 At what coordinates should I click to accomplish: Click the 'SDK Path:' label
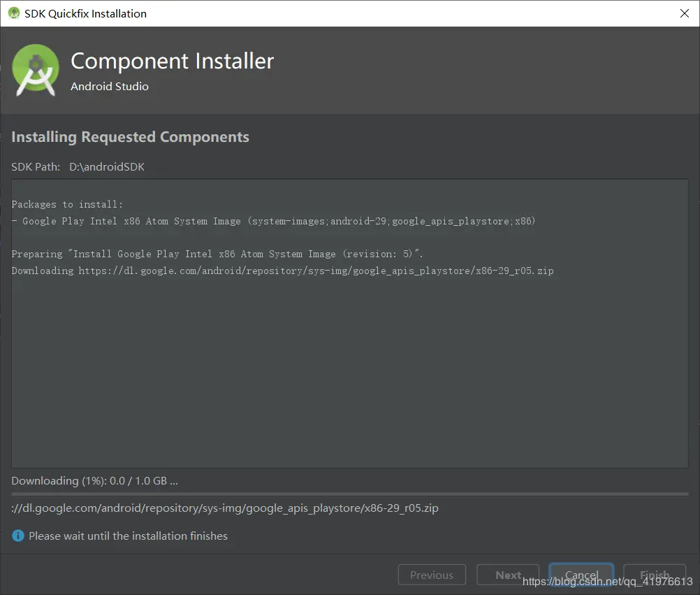[36, 166]
